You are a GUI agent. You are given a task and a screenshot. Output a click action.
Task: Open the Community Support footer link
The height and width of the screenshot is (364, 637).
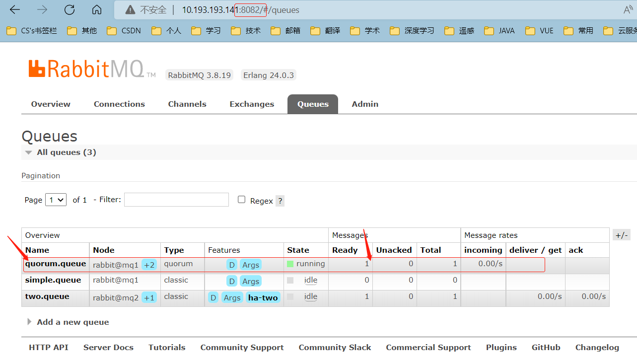pos(242,348)
